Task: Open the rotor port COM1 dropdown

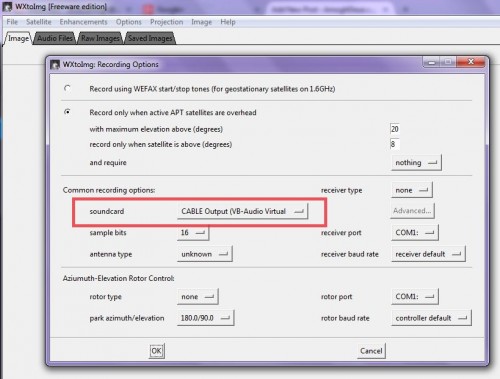Action: 415,297
